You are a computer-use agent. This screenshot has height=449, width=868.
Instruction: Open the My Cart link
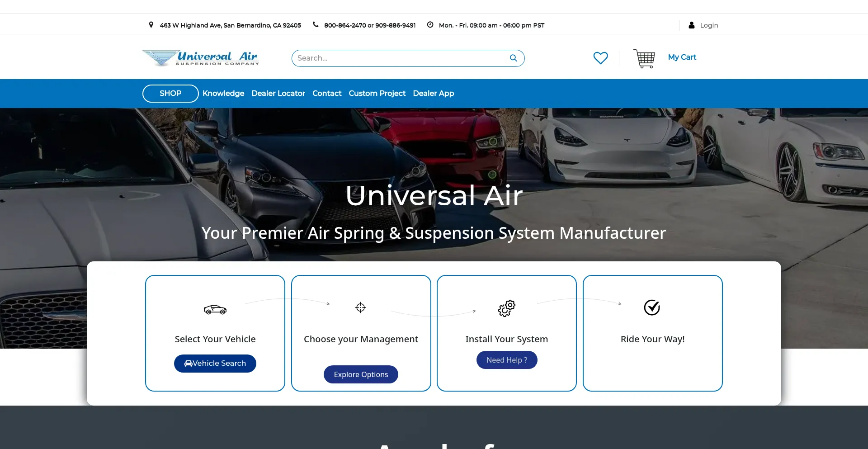click(x=682, y=57)
